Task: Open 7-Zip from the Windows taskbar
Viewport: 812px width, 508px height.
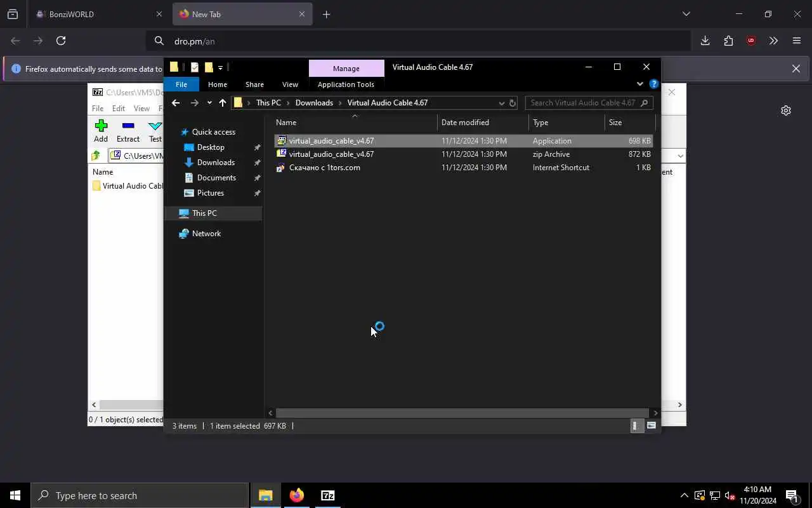Action: point(328,495)
